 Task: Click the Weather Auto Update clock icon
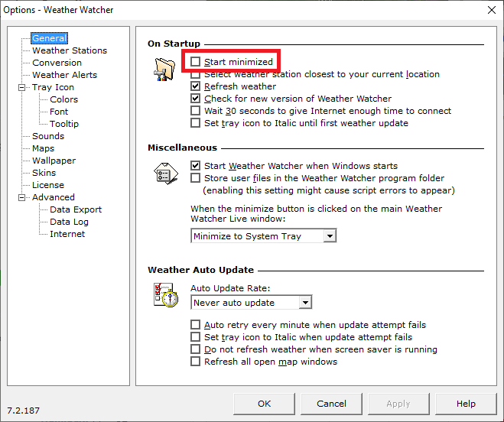[164, 294]
